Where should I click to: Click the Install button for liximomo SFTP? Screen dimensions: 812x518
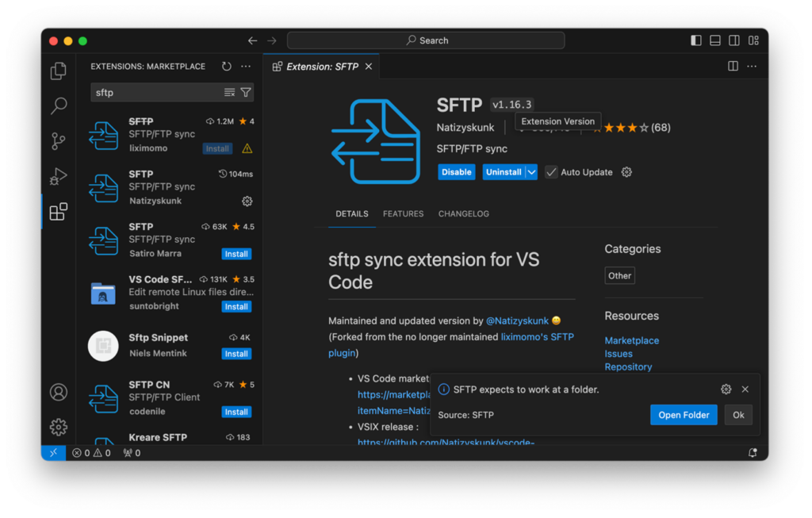pyautogui.click(x=217, y=148)
